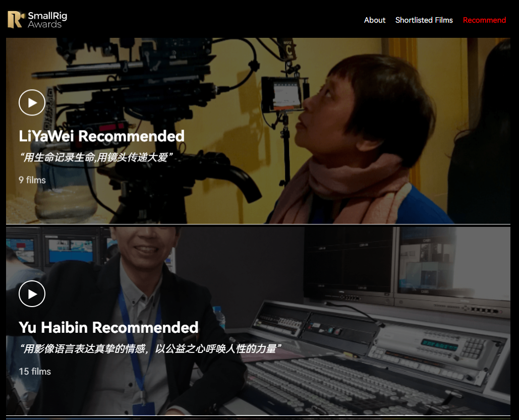Click the "9 films" count text
The image size is (519, 420).
(x=32, y=180)
